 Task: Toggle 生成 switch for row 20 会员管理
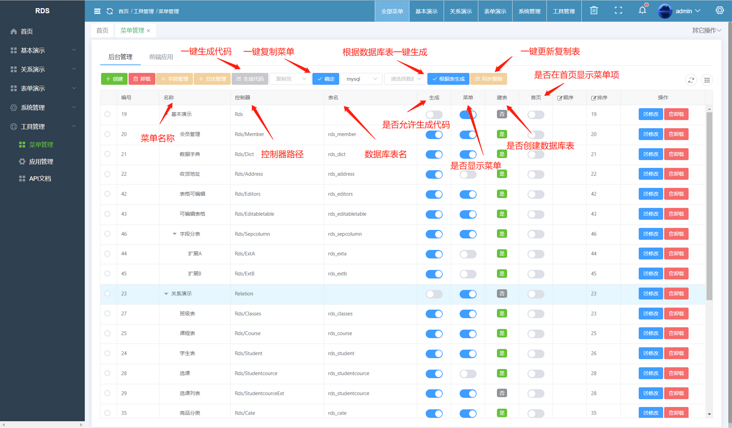coord(434,134)
